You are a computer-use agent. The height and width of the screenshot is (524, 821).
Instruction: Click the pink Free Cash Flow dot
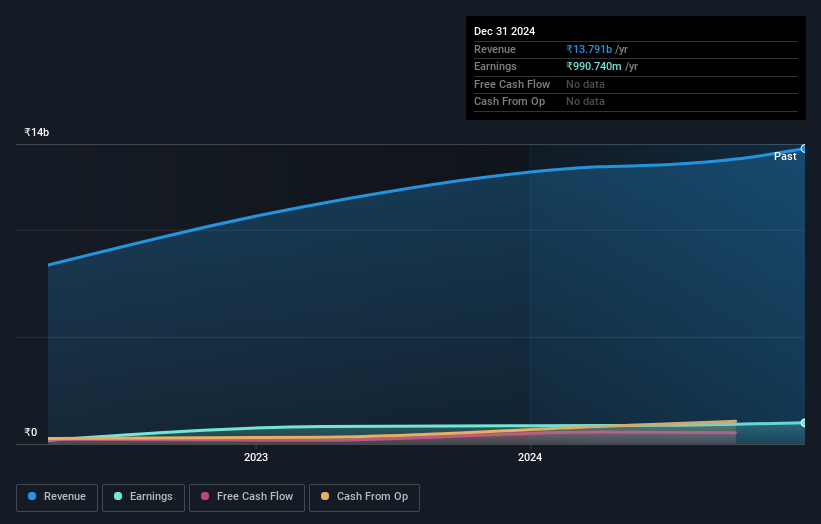pyautogui.click(x=205, y=496)
